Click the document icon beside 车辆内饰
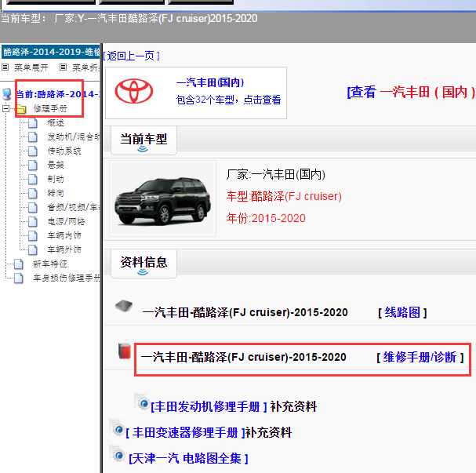The width and height of the screenshot is (476, 473). (x=32, y=235)
